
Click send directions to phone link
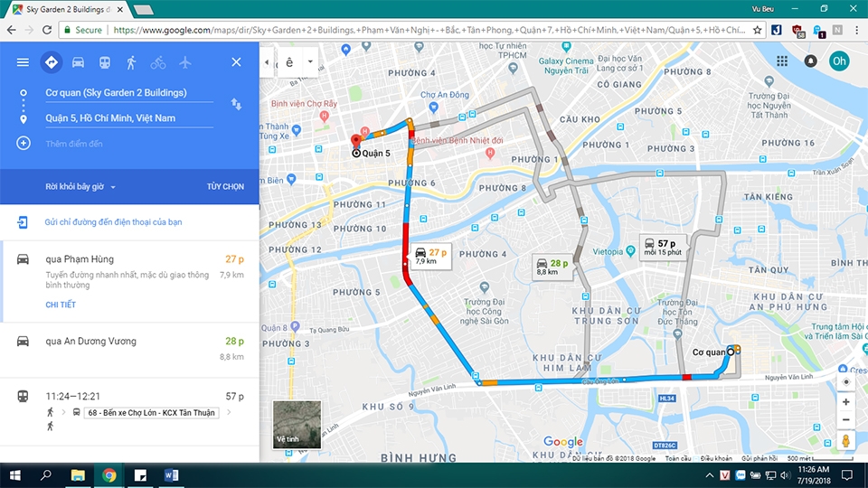coord(113,222)
